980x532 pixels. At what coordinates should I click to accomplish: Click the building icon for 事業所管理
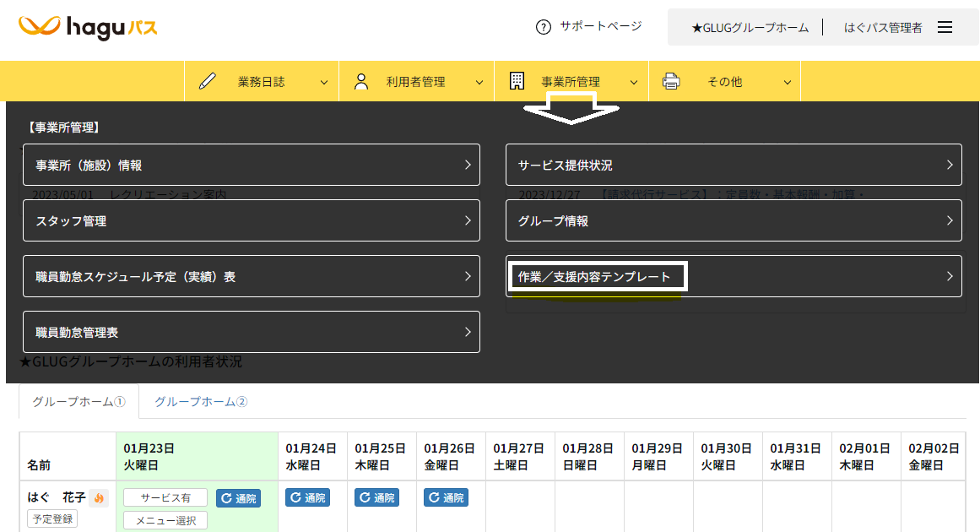pyautogui.click(x=517, y=82)
